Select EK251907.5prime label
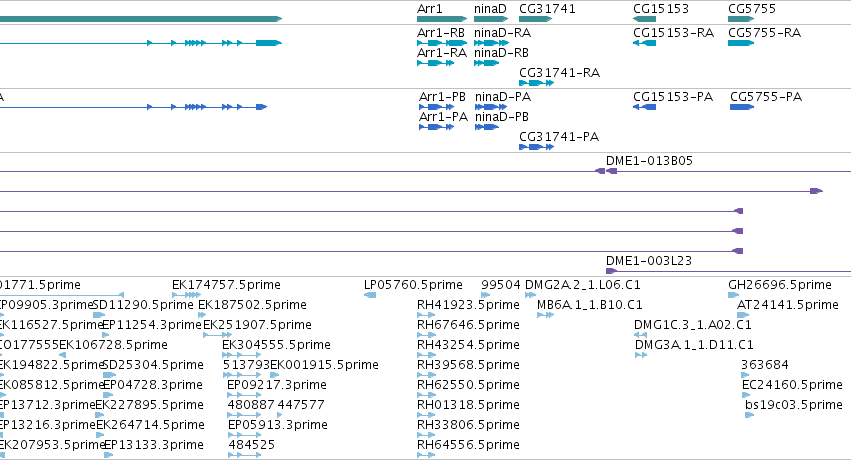The height and width of the screenshot is (460, 851). (x=257, y=325)
